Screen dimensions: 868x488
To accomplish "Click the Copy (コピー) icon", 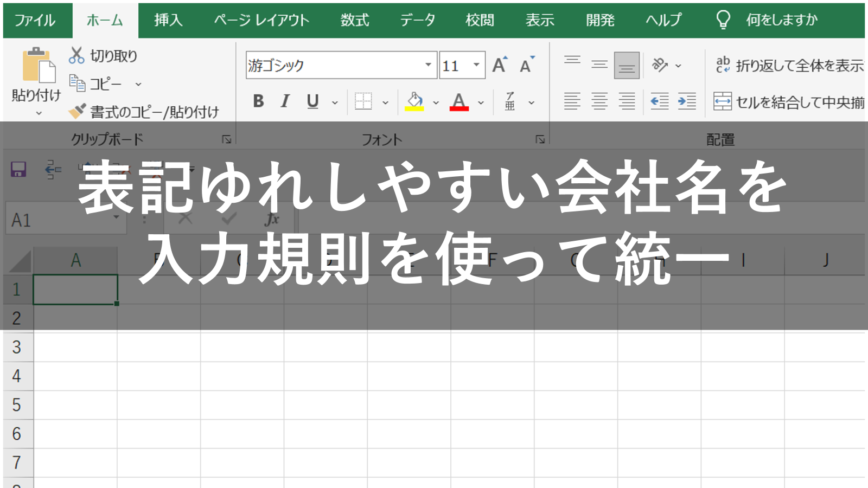I will click(x=77, y=84).
